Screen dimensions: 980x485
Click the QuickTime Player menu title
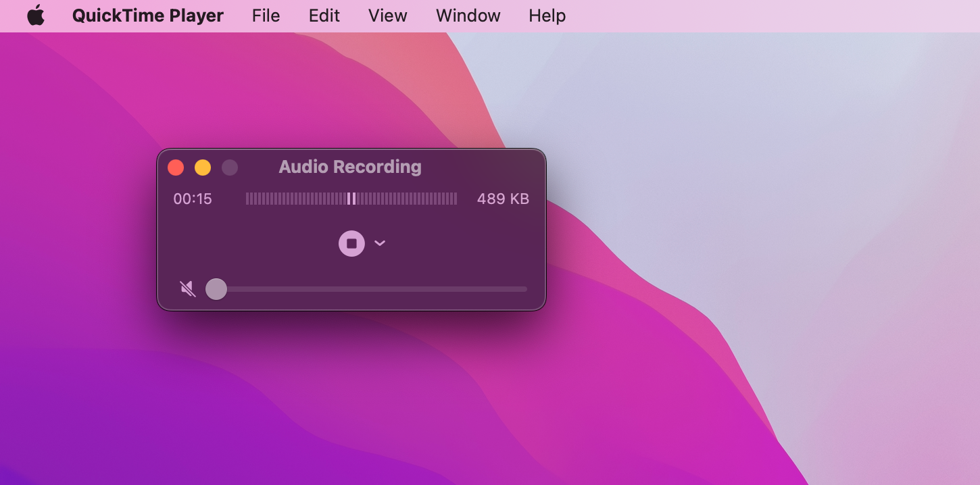(x=148, y=15)
